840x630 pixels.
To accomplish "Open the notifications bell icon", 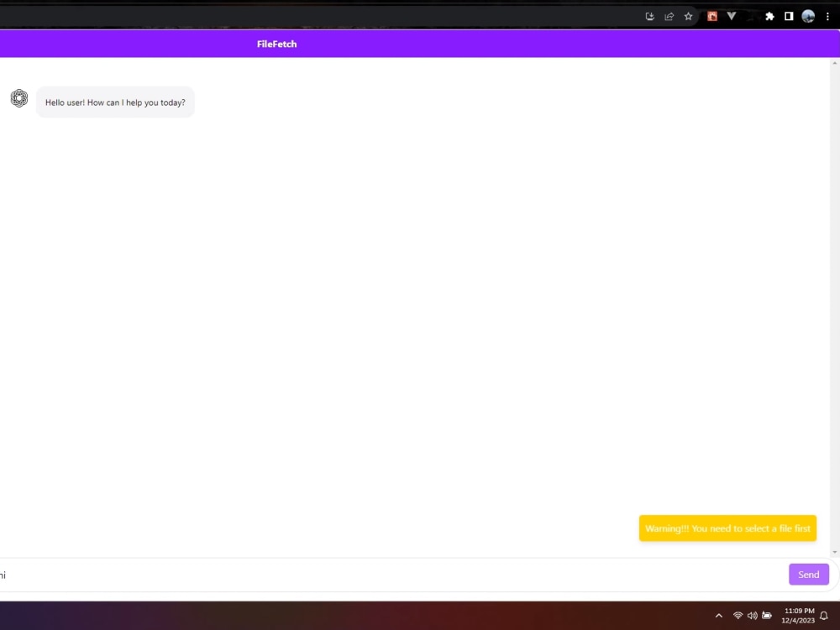I will point(824,616).
